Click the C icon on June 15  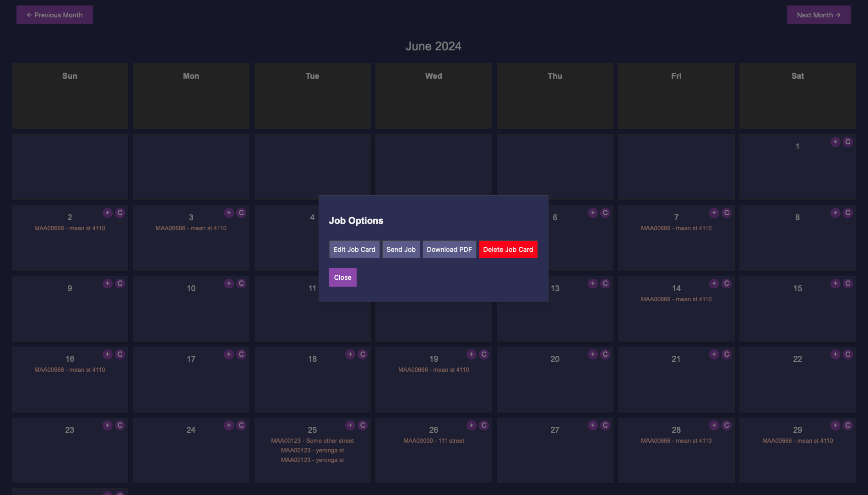point(846,283)
